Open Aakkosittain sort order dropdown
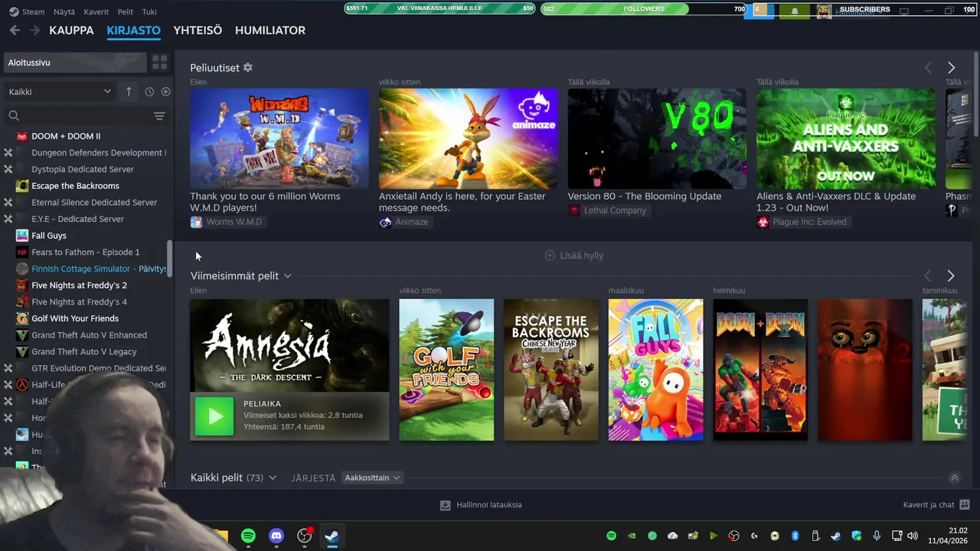Screen dimensions: 980x551 click(372, 478)
